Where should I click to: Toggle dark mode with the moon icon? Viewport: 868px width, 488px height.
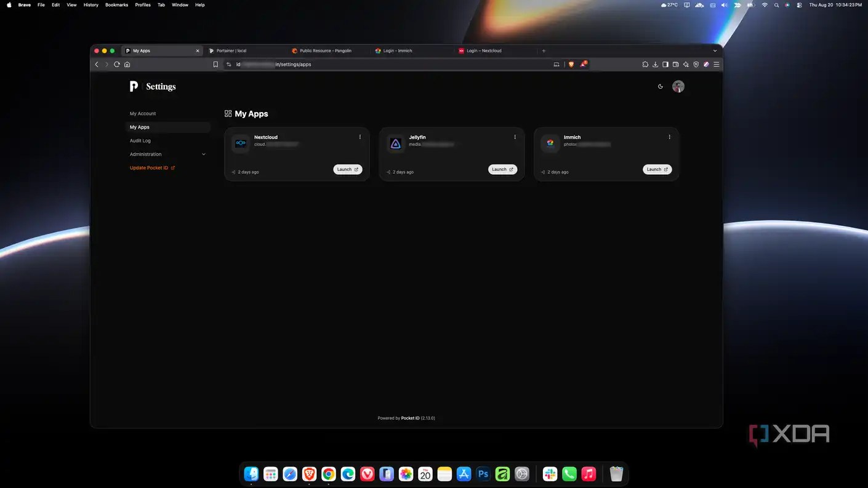661,87
